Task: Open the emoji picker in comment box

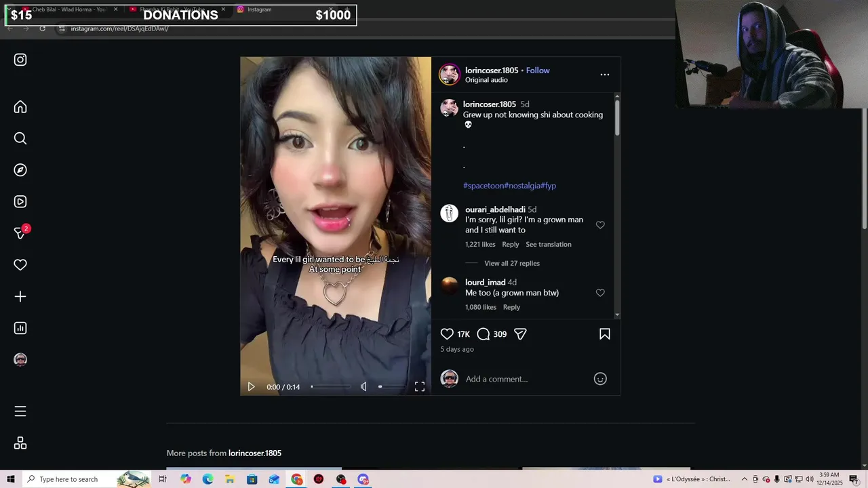Action: [x=600, y=379]
